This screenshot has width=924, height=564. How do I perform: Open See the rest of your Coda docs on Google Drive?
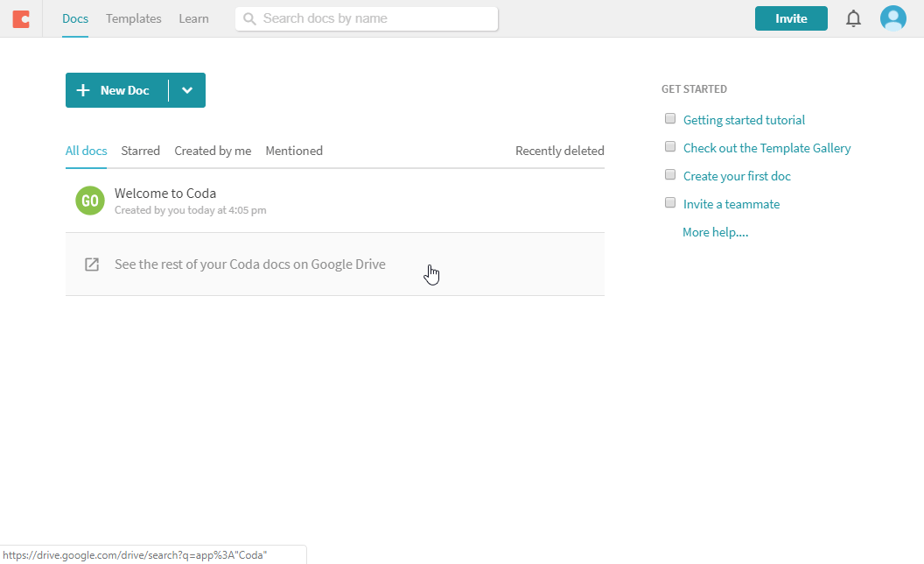click(335, 264)
